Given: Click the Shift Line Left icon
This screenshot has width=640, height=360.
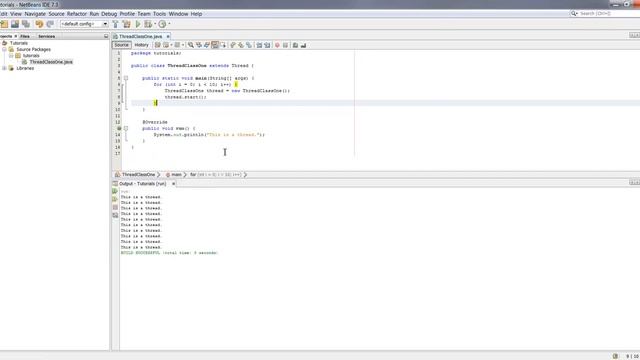Looking at the screenshot, I should tap(259, 45).
